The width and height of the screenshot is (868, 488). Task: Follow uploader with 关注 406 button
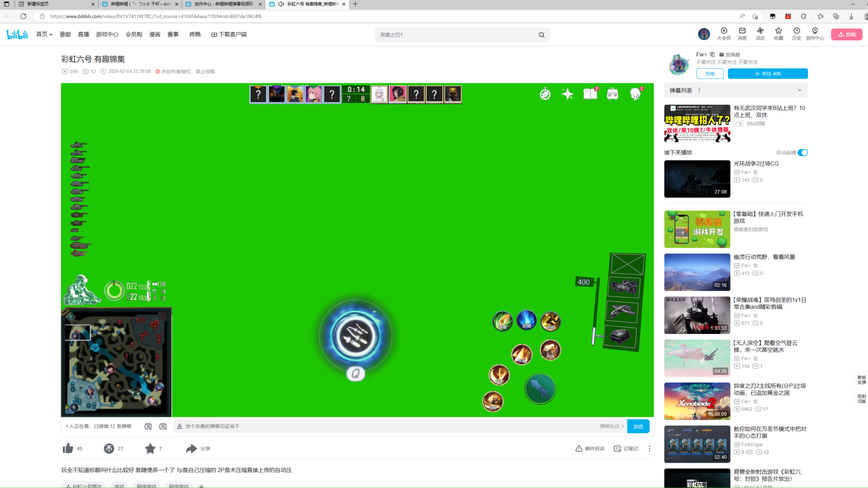coord(768,74)
